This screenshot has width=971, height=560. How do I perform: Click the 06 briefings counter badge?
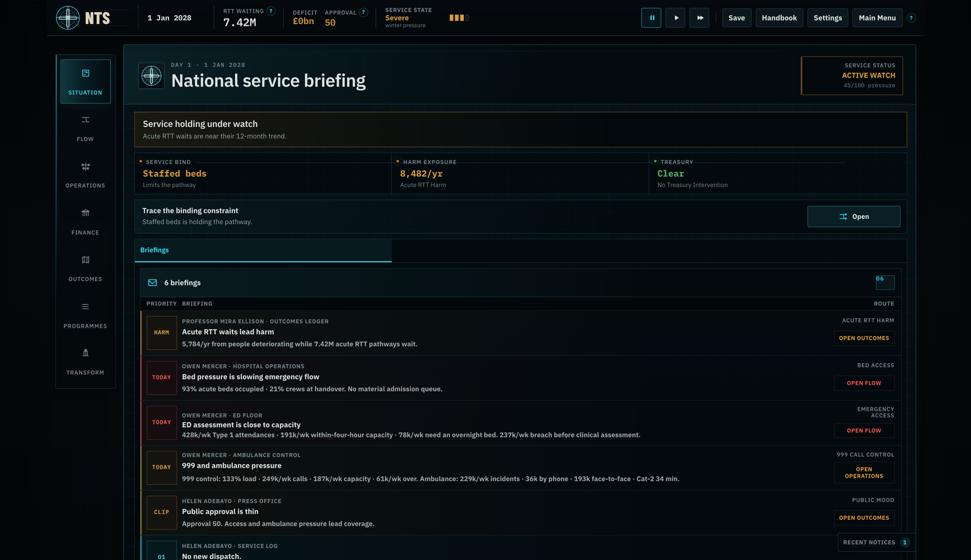885,282
